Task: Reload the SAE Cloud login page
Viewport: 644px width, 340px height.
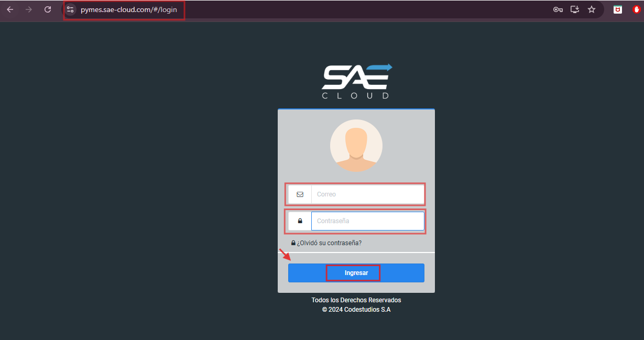Action: 48,9
